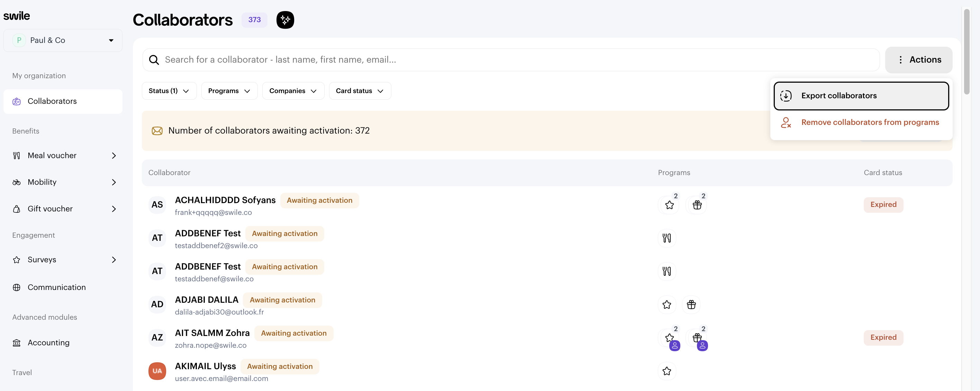Click star program icon for ADJABI DALILA
This screenshot has width=980, height=391.
tap(666, 304)
